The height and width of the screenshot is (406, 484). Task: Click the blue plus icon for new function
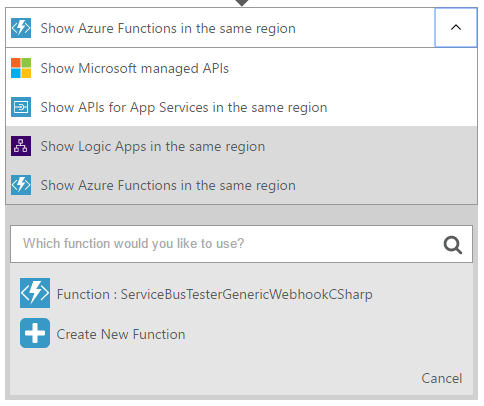click(35, 333)
